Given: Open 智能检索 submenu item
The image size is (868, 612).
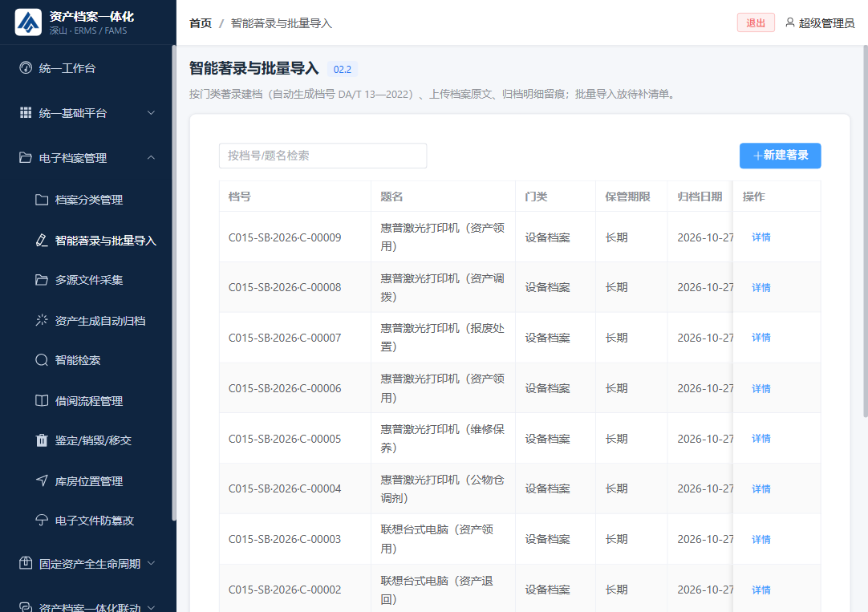Looking at the screenshot, I should (86, 360).
